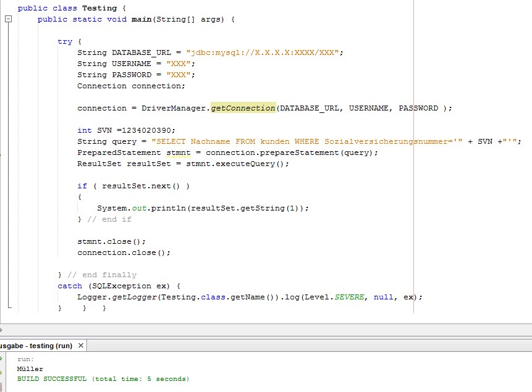Click the Level.SEVERE constant
Screen dimensions: 532x392
pos(334,297)
